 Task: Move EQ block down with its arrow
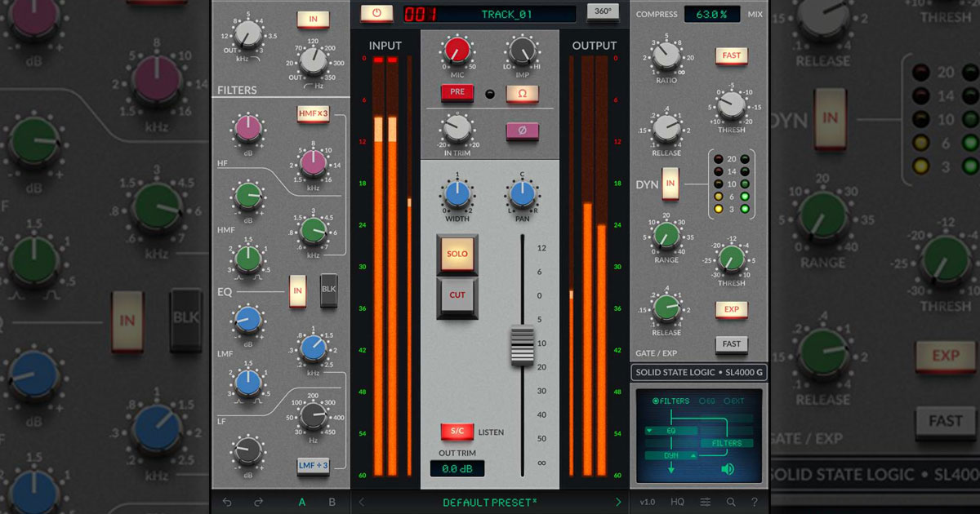tap(649, 430)
